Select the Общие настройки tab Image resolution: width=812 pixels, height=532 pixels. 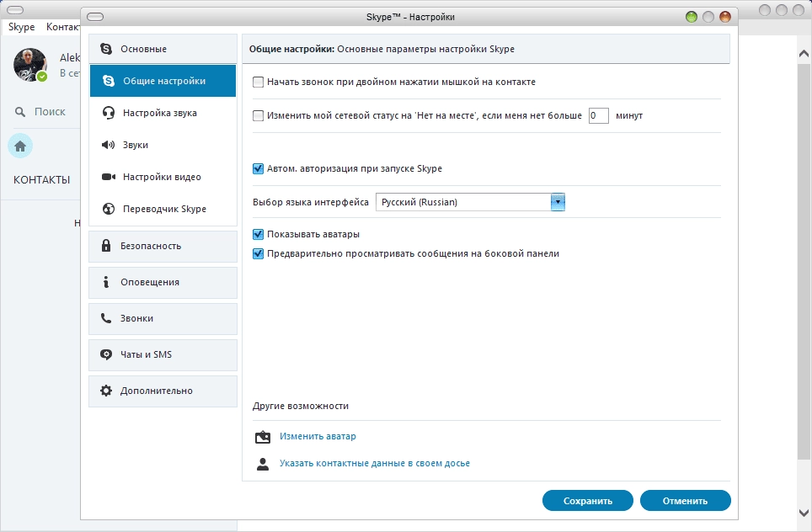[163, 81]
